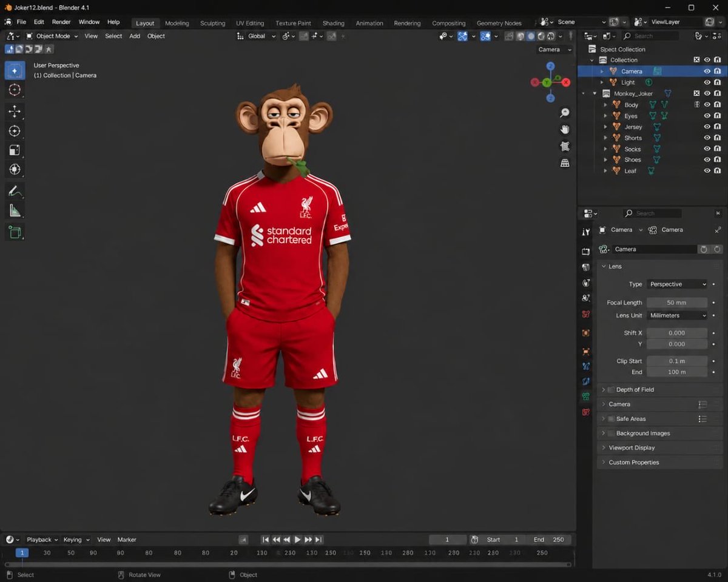The width and height of the screenshot is (728, 582).
Task: Switch to the Sculpting workspace tab
Action: [212, 23]
